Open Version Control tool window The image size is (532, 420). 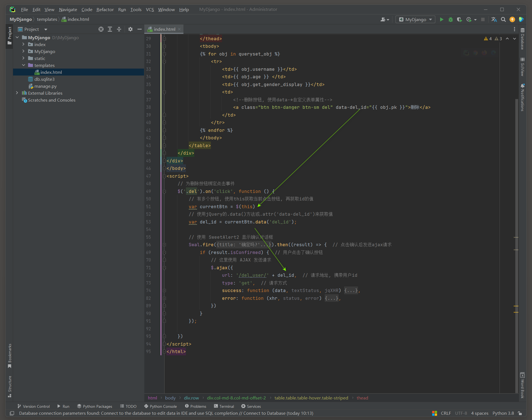point(34,406)
